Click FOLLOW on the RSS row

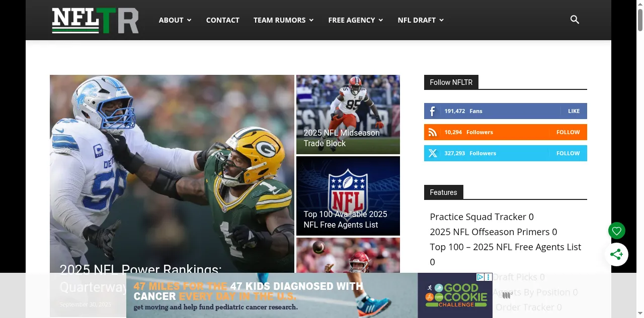click(568, 132)
